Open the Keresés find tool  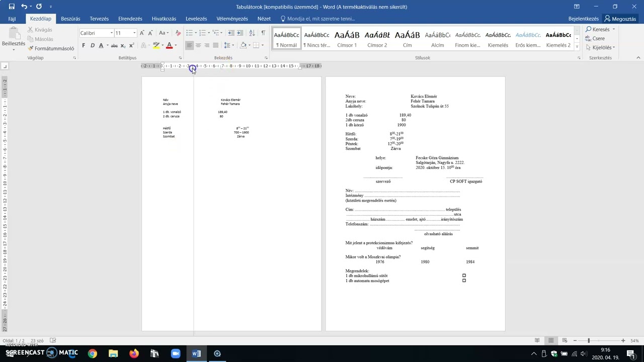597,29
